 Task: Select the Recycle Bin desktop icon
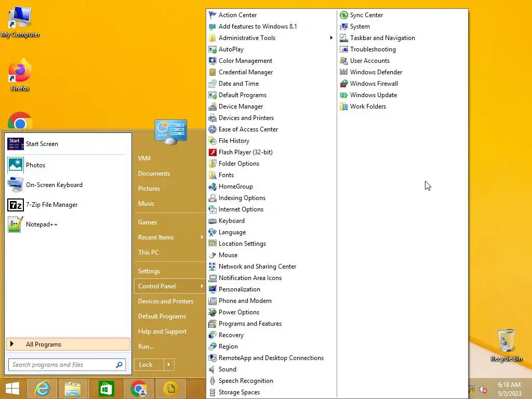point(506,345)
